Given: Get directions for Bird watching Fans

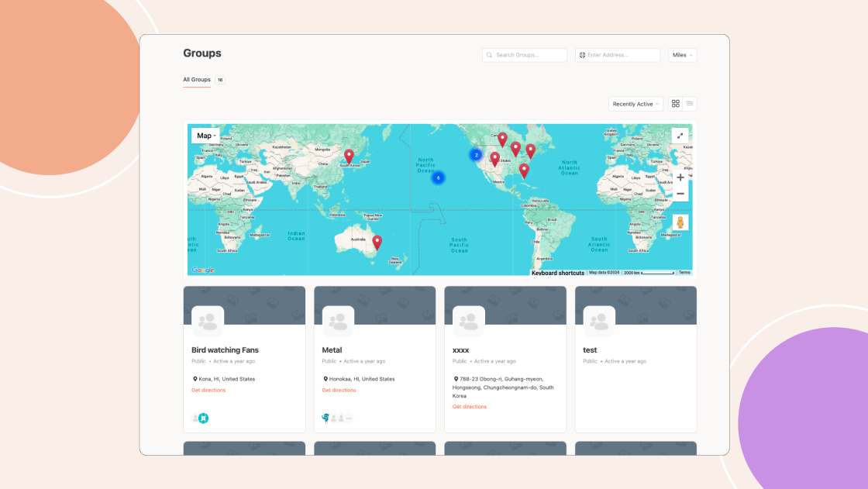Looking at the screenshot, I should [208, 391].
